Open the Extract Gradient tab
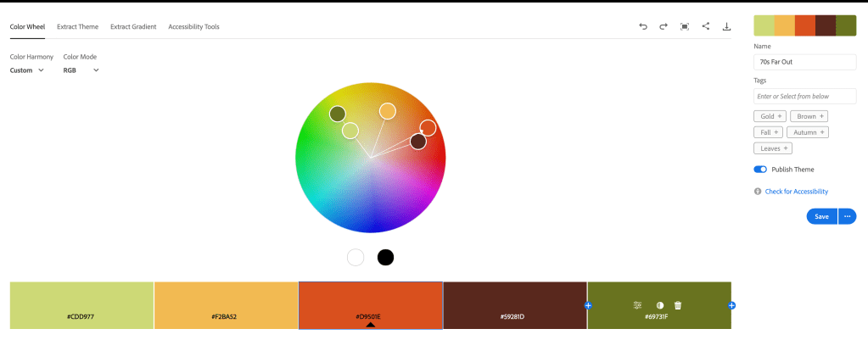The width and height of the screenshot is (868, 340). [x=133, y=26]
